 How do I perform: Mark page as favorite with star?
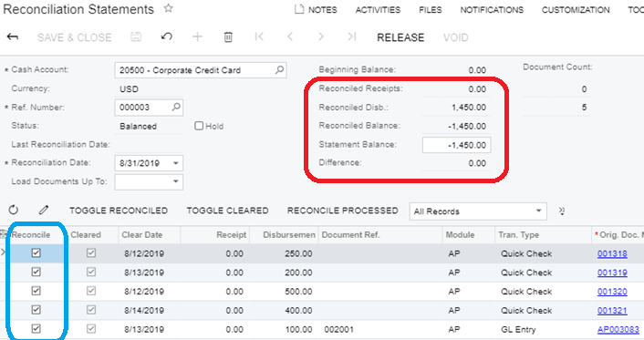pyautogui.click(x=169, y=8)
